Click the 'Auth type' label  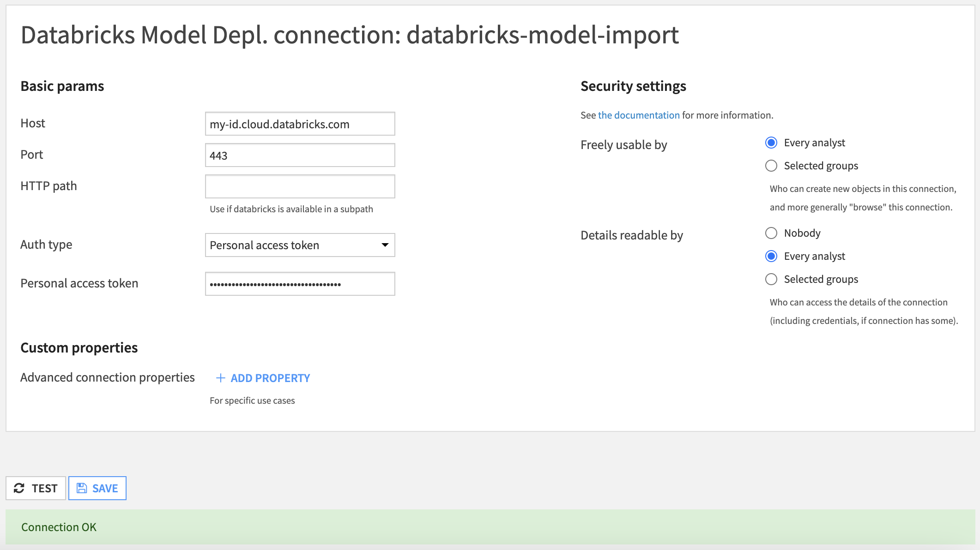(46, 245)
